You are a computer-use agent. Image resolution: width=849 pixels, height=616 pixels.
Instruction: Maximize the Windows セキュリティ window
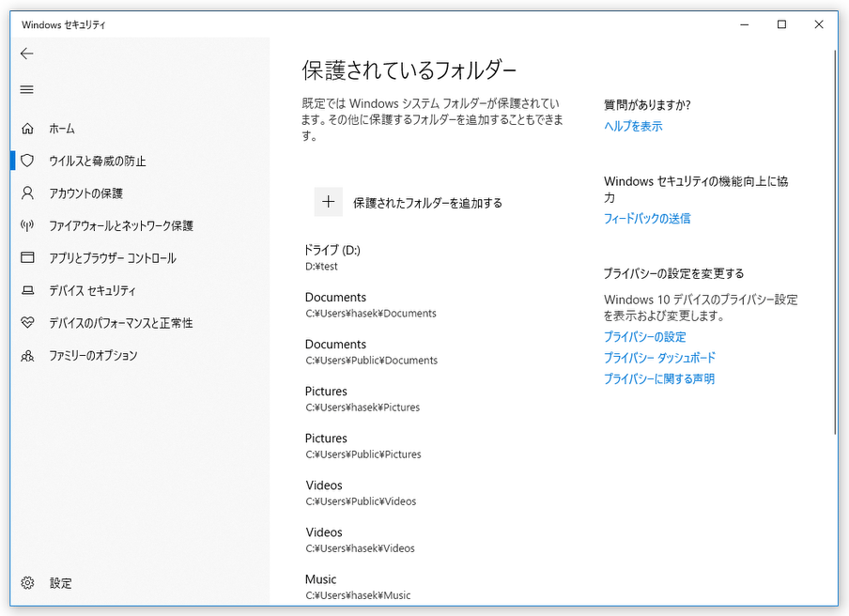pyautogui.click(x=781, y=24)
